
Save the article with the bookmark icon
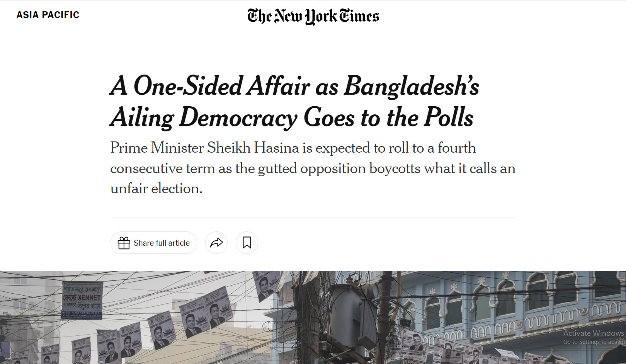click(247, 243)
